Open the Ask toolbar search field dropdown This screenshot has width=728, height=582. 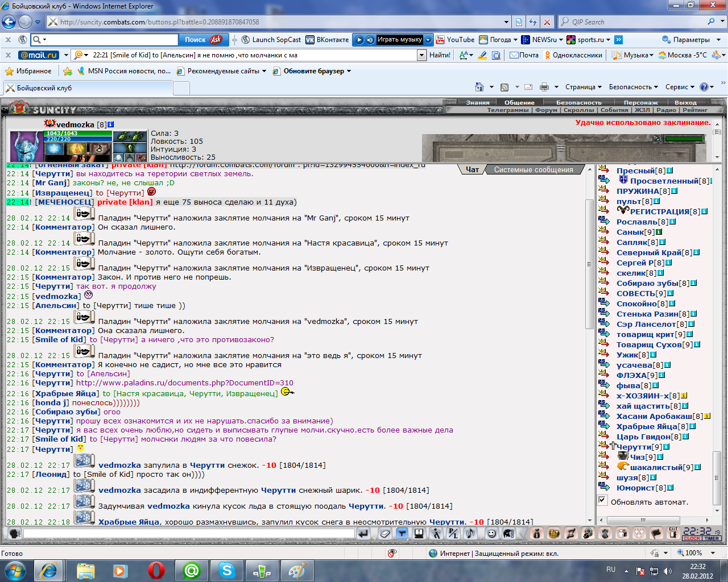pos(44,40)
